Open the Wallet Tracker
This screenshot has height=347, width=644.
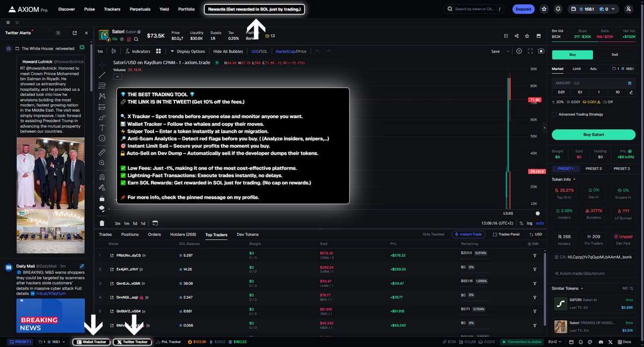92,342
